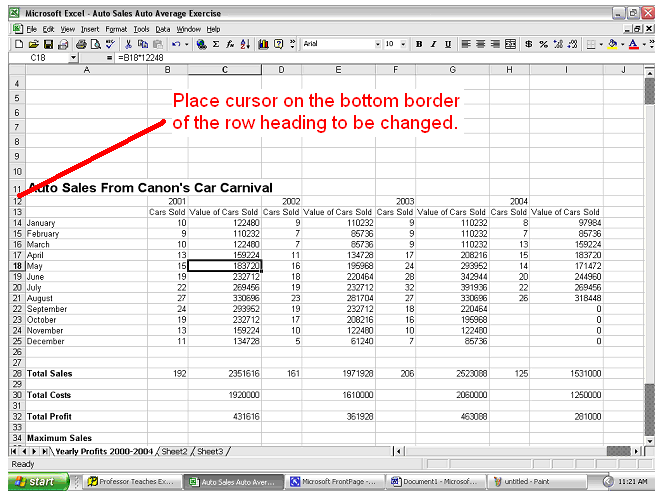Open a file with the Open folder icon
659x495 pixels.
(34, 44)
